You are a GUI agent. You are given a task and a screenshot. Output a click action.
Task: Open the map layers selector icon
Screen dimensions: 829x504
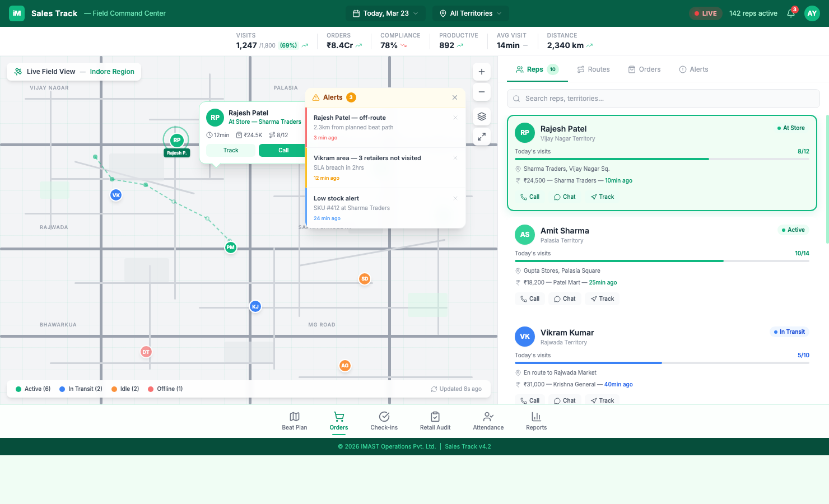481,116
